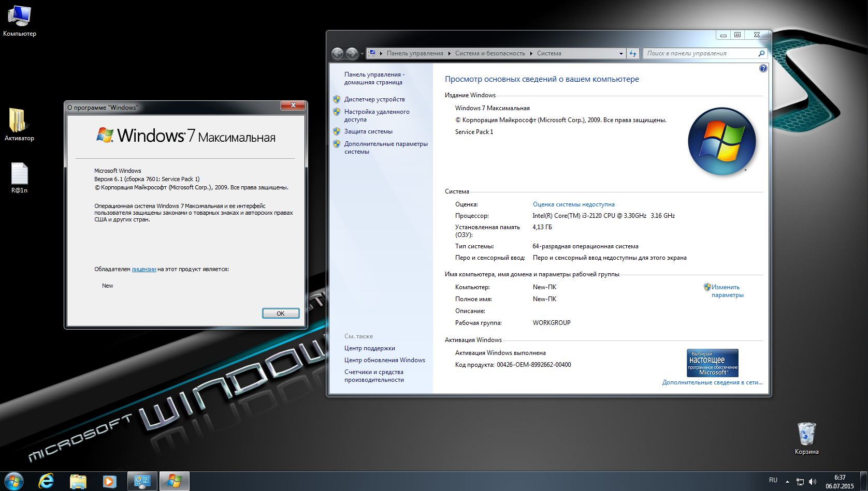The width and height of the screenshot is (868, 491).
Task: Expand arrow after Система и безопасность
Action: [531, 53]
